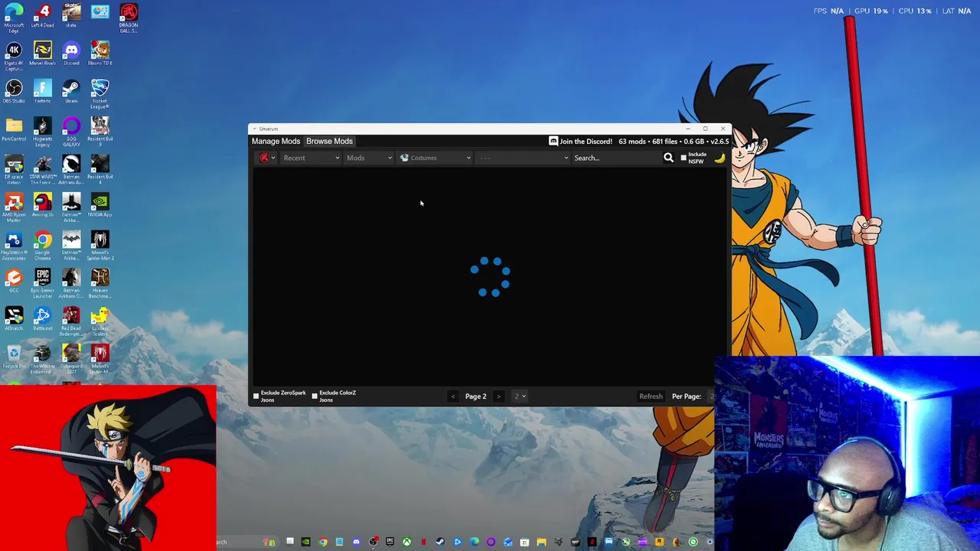Viewport: 980px width, 551px height.
Task: Open AMD Ryzen Master desktop shortcut
Action: 14,207
